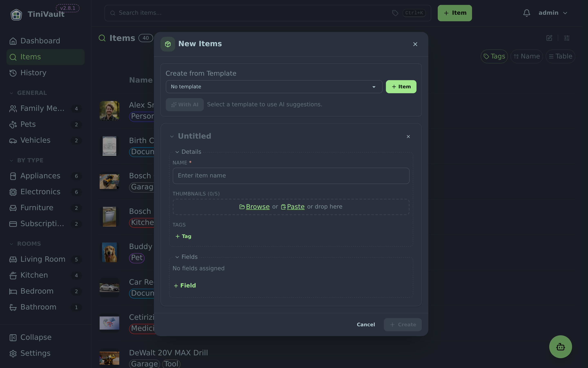Click the Bathroom bathtub icon
This screenshot has width=588, height=368.
click(13, 307)
